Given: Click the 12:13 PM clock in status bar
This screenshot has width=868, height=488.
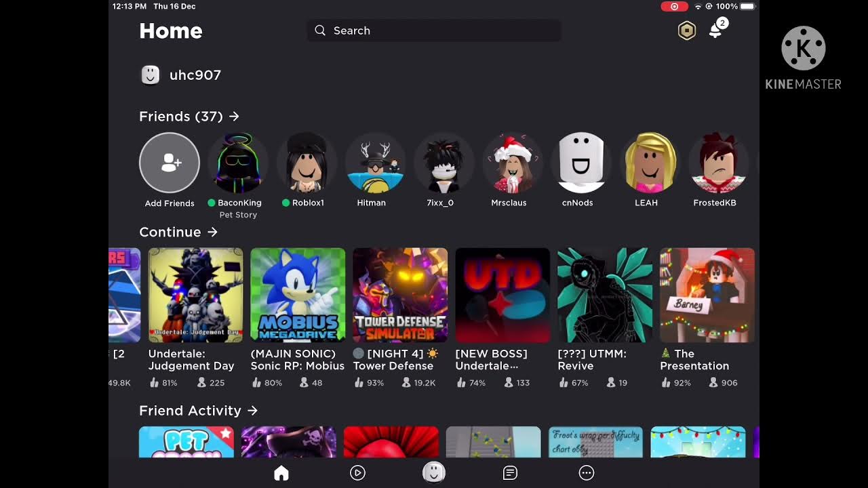Looking at the screenshot, I should (x=129, y=6).
